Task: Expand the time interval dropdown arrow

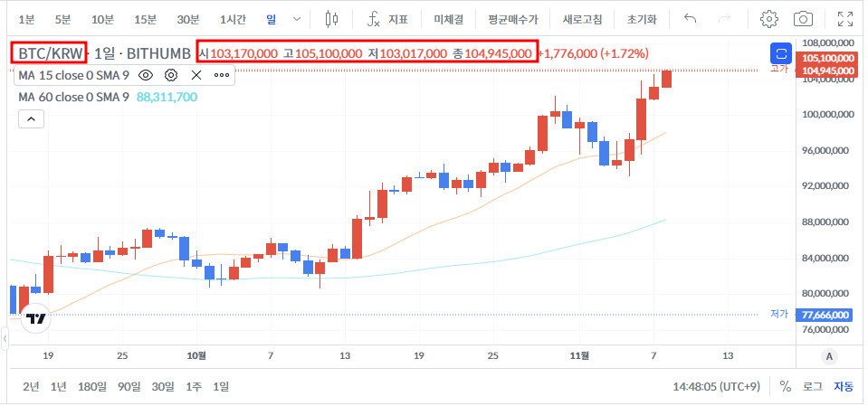Action: click(296, 19)
